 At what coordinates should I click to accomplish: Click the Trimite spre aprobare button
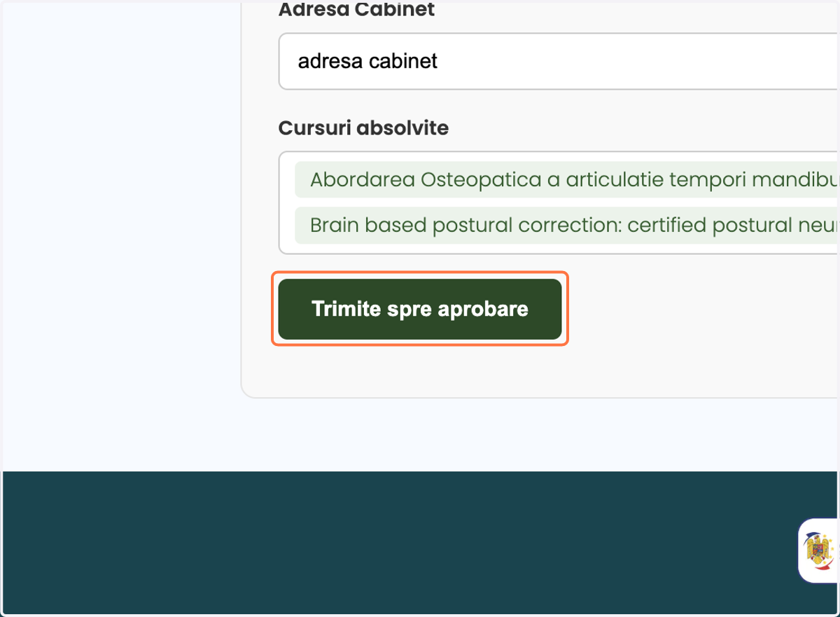tap(420, 309)
